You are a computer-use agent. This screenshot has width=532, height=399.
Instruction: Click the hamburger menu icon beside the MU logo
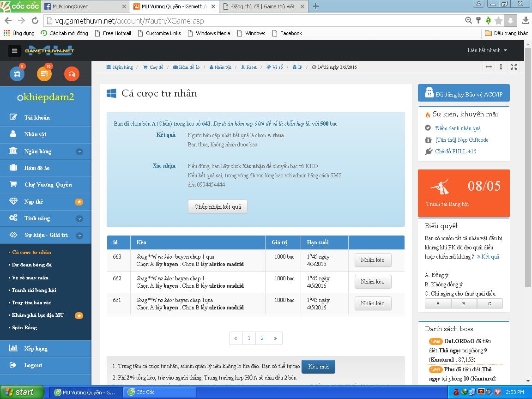click(x=14, y=51)
